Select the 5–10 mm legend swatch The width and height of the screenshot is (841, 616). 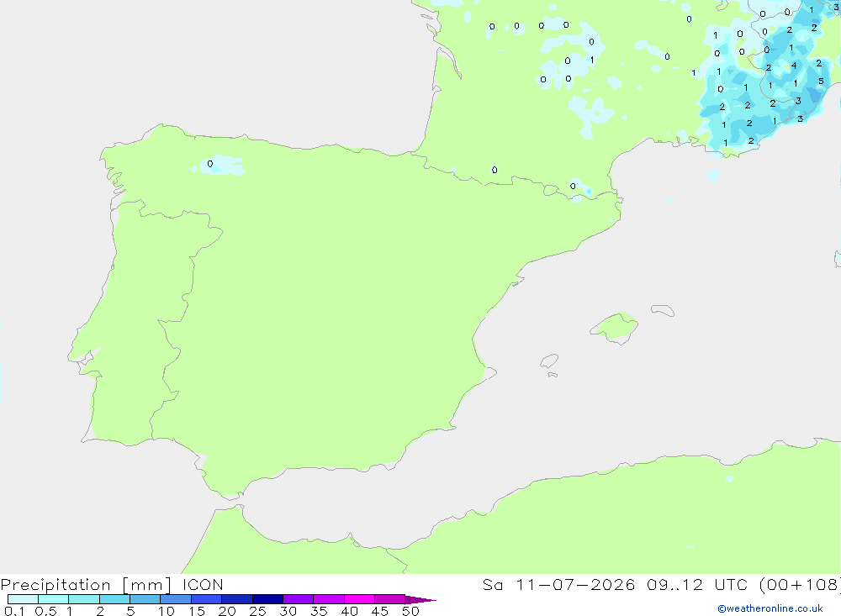point(145,599)
